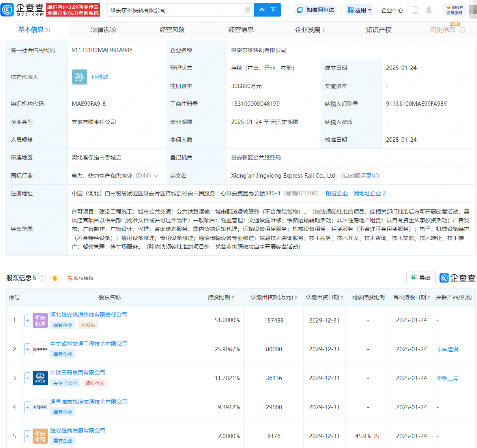Open the notification bell in header
The height and width of the screenshot is (448, 477).
(x=429, y=10)
